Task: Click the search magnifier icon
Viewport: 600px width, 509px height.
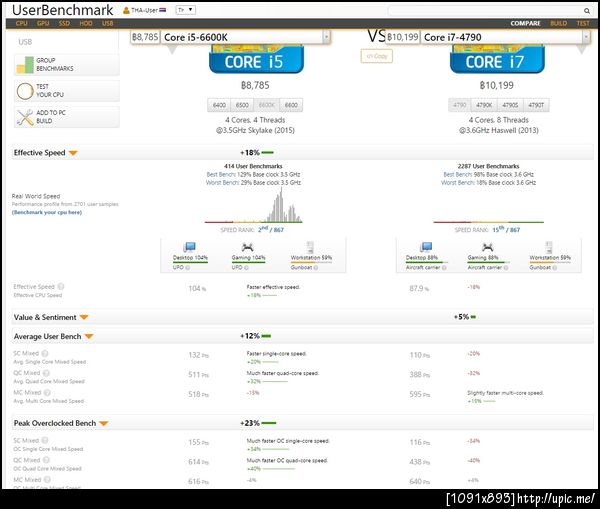Action: [x=586, y=11]
